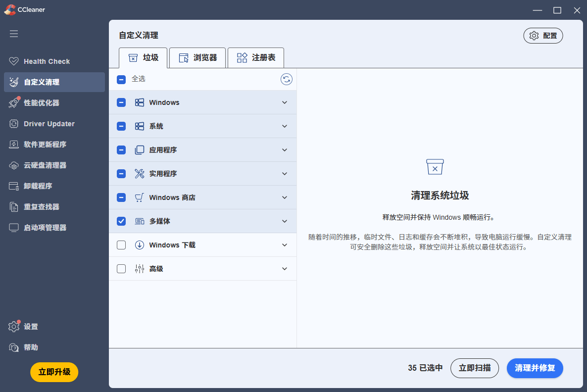The image size is (587, 392).
Task: Click the 实用程序 tools icon
Action: pos(139,173)
